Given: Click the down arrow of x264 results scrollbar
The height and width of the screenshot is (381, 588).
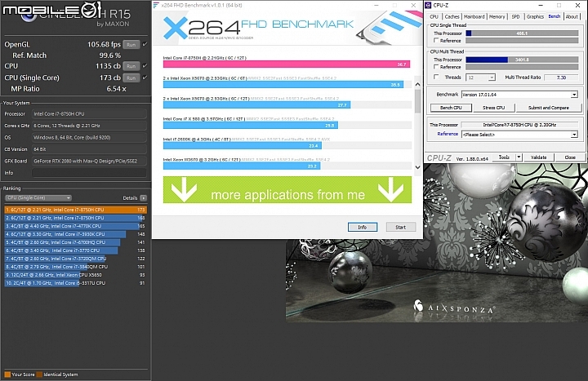Looking at the screenshot, I should coord(418,167).
